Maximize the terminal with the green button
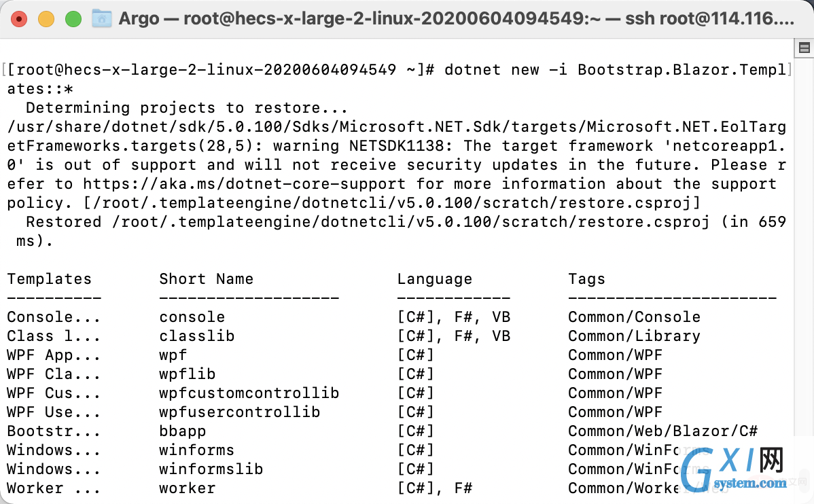 pyautogui.click(x=73, y=19)
